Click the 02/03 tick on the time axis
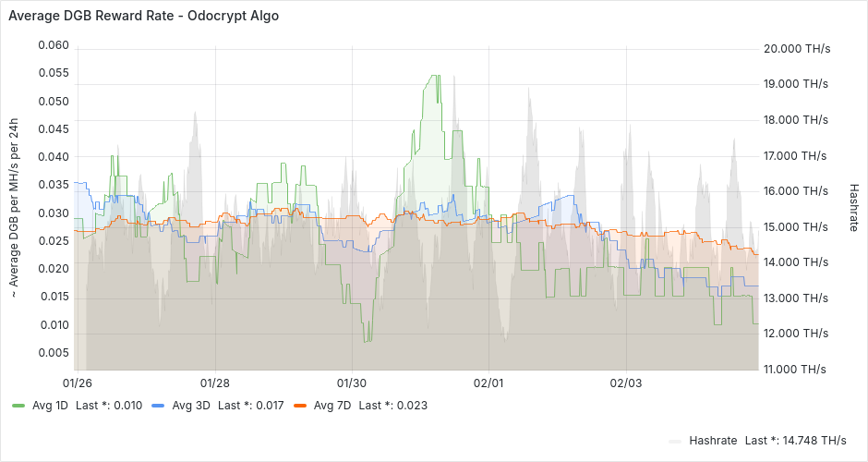Image resolution: width=868 pixels, height=462 pixels. [x=626, y=383]
